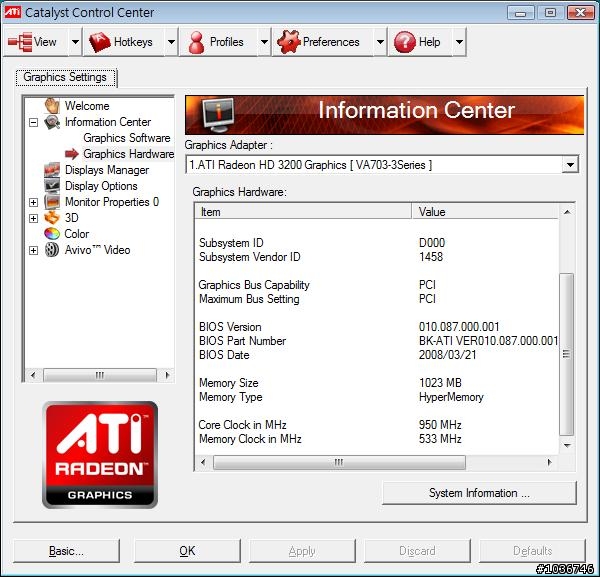Screen dimensions: 600x577
Task: Click the Discard button
Action: (417, 551)
